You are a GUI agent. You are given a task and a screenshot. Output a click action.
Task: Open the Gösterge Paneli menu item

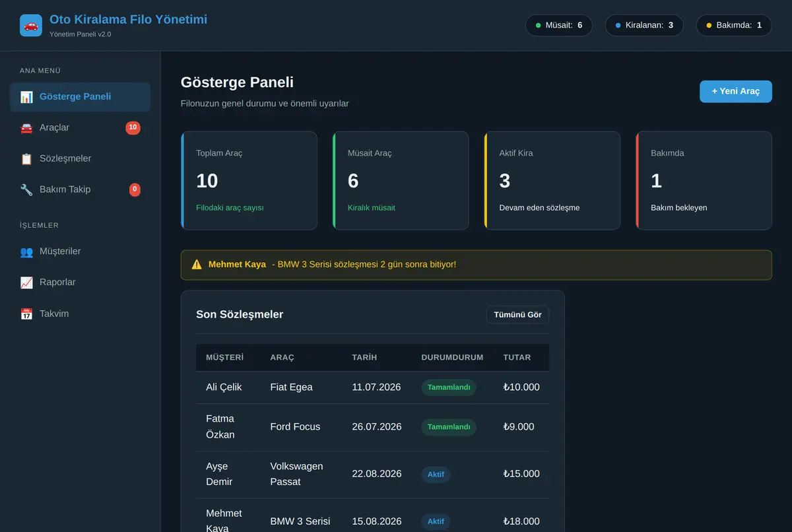click(x=80, y=97)
